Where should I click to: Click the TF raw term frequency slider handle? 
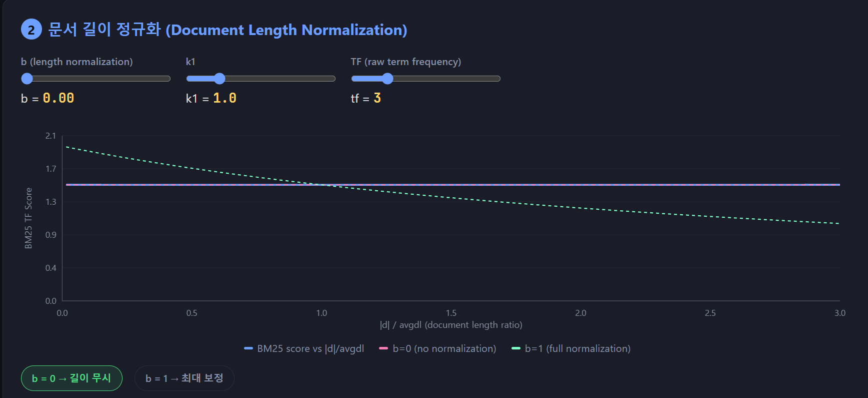pyautogui.click(x=387, y=79)
